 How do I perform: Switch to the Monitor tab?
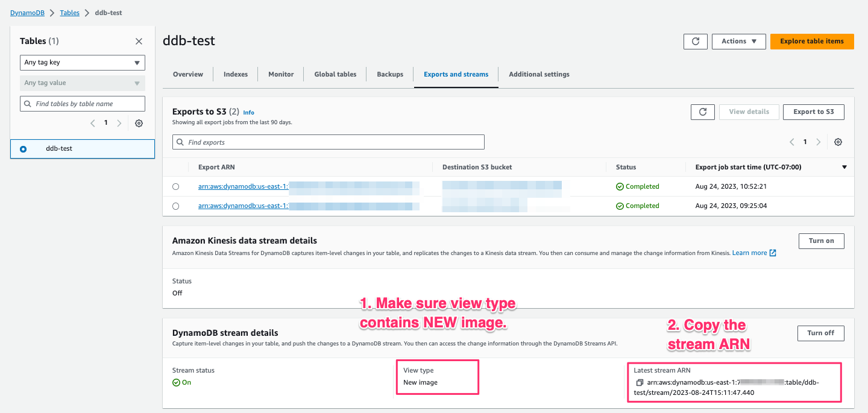pos(281,74)
